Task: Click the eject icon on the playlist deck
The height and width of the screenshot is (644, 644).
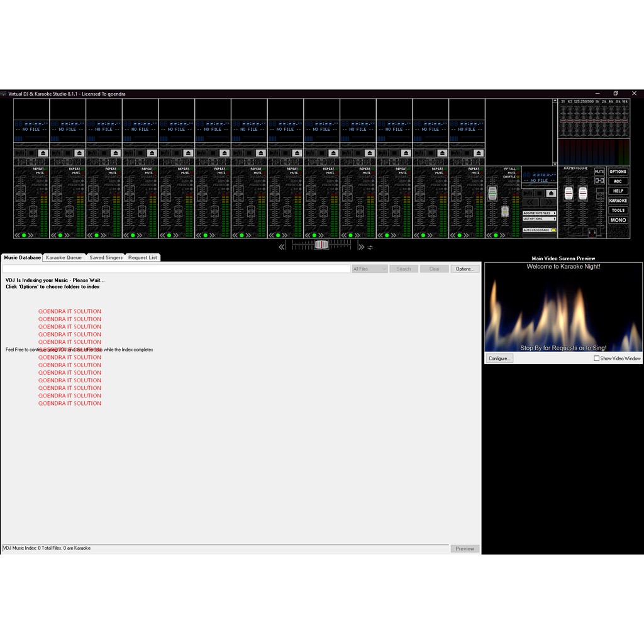Action: pos(551,193)
